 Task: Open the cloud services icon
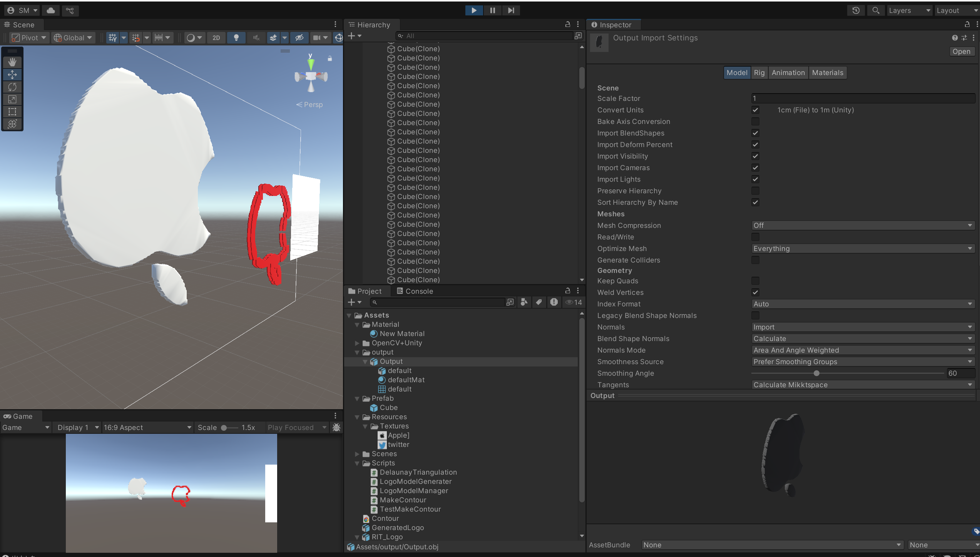(x=51, y=10)
